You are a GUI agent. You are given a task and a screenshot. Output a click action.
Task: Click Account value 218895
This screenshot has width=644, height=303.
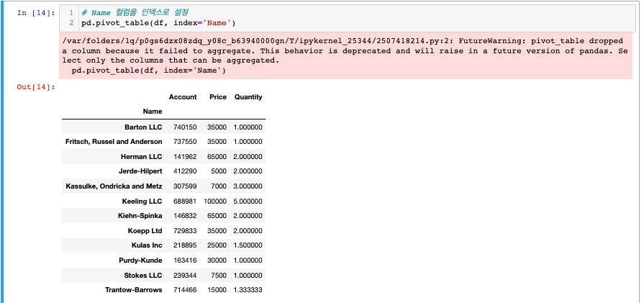point(185,245)
